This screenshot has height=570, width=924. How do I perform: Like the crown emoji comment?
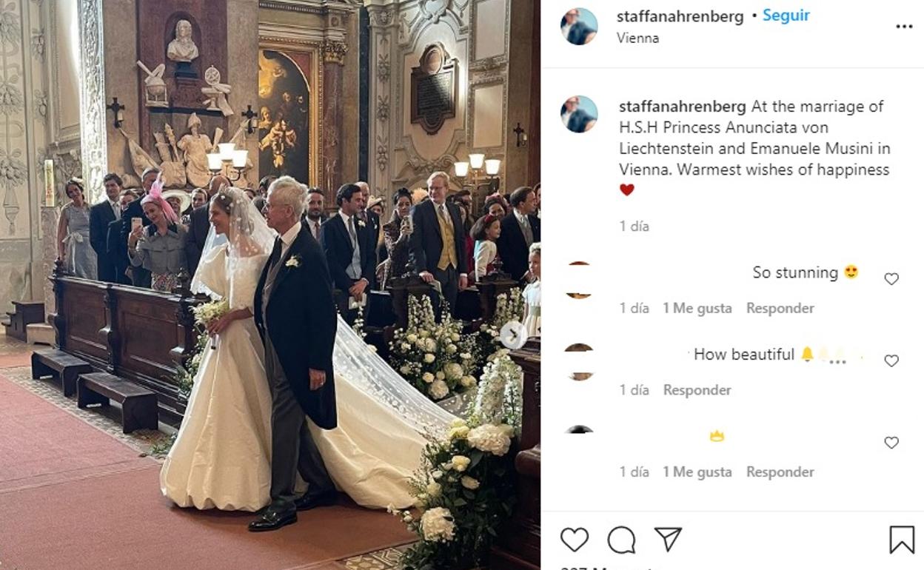coord(891,443)
